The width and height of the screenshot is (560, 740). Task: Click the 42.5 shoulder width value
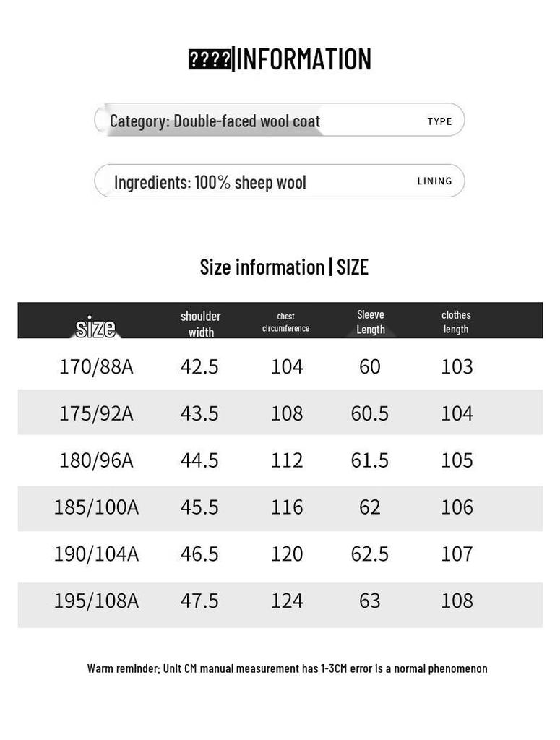(199, 367)
